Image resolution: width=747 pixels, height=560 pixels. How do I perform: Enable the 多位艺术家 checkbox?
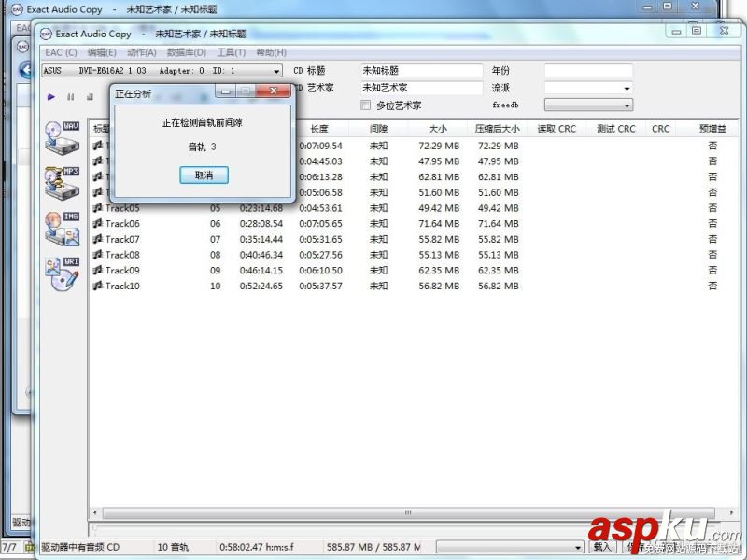(366, 105)
